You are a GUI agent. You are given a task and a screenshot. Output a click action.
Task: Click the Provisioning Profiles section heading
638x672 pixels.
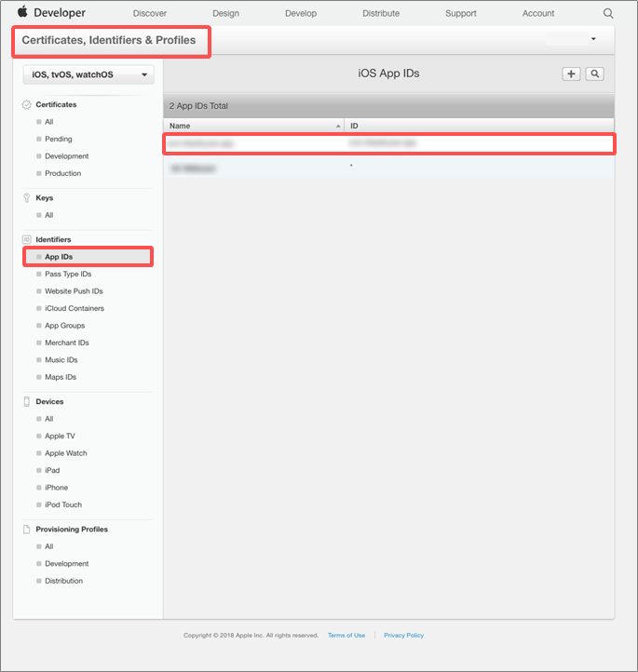coord(72,530)
